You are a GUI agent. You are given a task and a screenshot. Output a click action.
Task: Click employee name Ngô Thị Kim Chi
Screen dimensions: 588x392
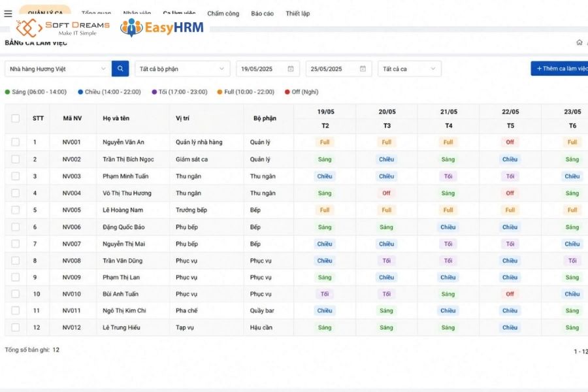(125, 310)
